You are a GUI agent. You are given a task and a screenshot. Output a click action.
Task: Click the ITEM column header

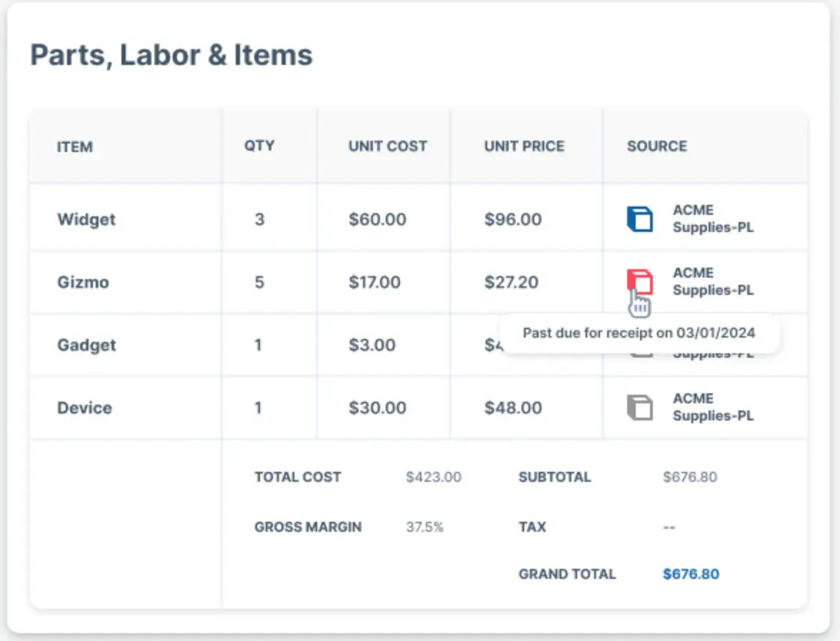click(75, 147)
